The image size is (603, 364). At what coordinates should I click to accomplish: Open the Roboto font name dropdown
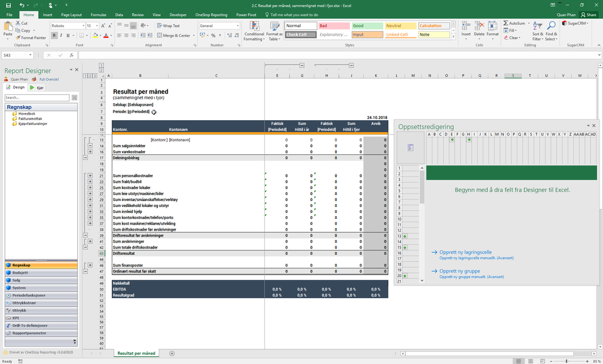83,26
